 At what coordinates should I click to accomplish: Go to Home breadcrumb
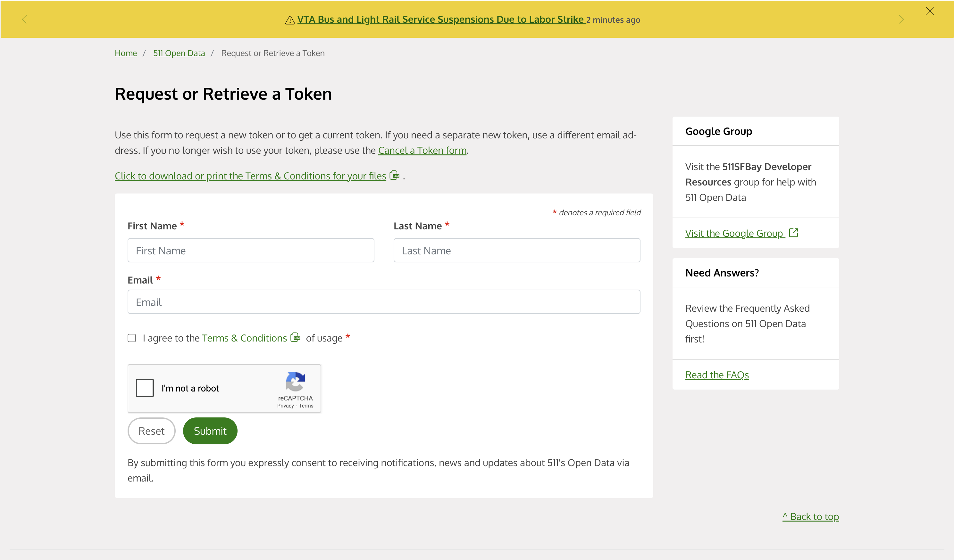pyautogui.click(x=126, y=54)
